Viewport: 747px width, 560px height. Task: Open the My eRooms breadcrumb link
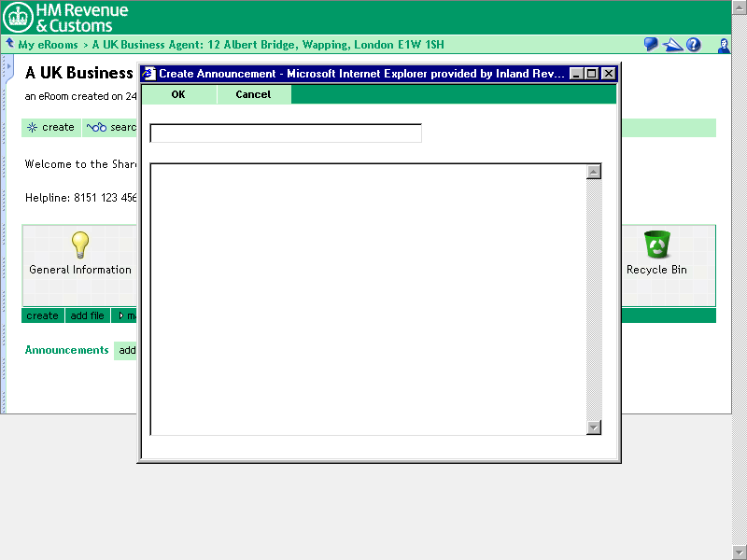click(x=48, y=45)
